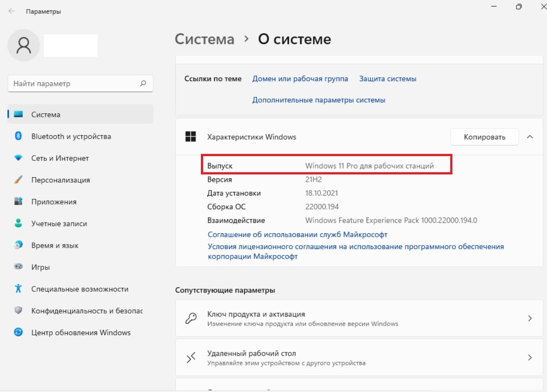This screenshot has width=547, height=392.
Task: Open Приложения settings
Action: point(81,201)
